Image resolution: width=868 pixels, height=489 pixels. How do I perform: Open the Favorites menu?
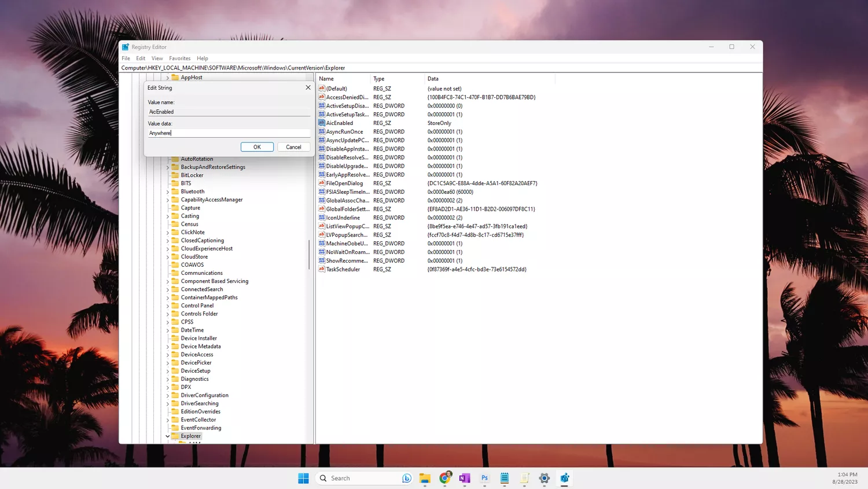(179, 58)
